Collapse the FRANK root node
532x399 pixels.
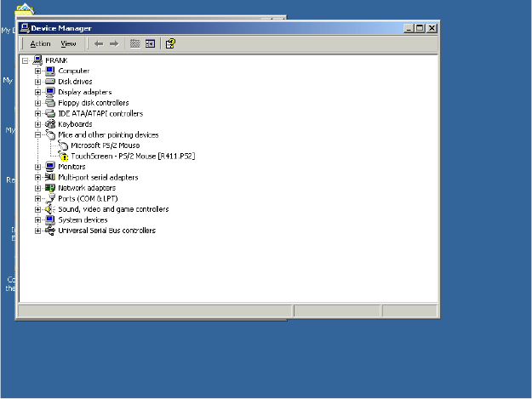(x=25, y=60)
